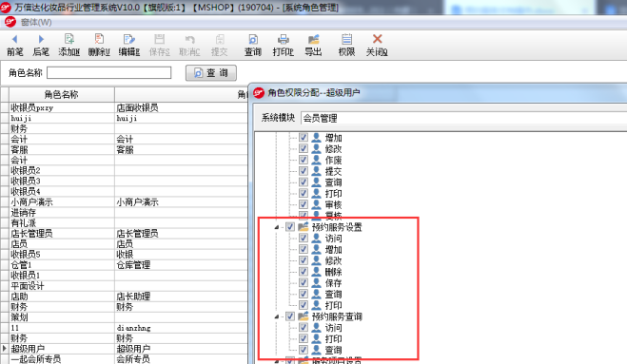Click the 添加 add role toolbar icon

coord(69,45)
